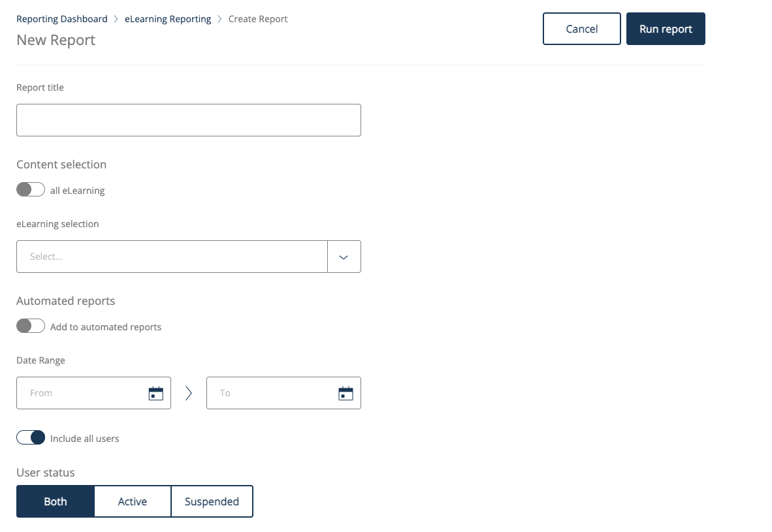
Task: Expand the eLearning selection dropdown arrow
Action: pyautogui.click(x=344, y=257)
